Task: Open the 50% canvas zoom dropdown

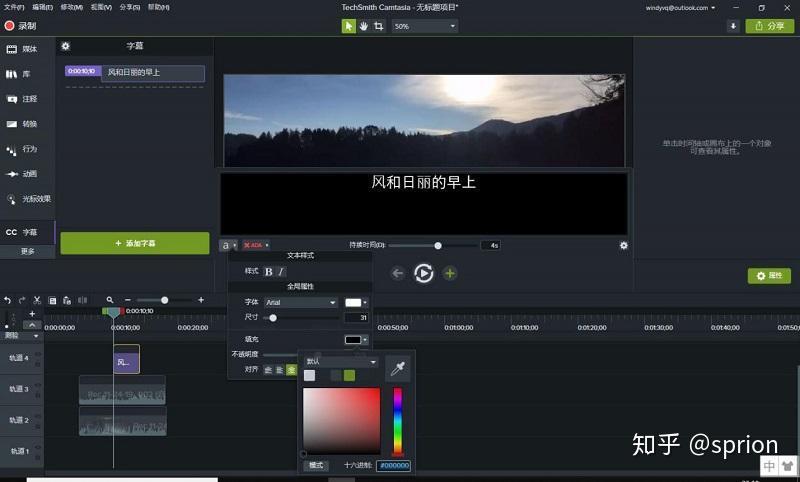Action: 424,26
